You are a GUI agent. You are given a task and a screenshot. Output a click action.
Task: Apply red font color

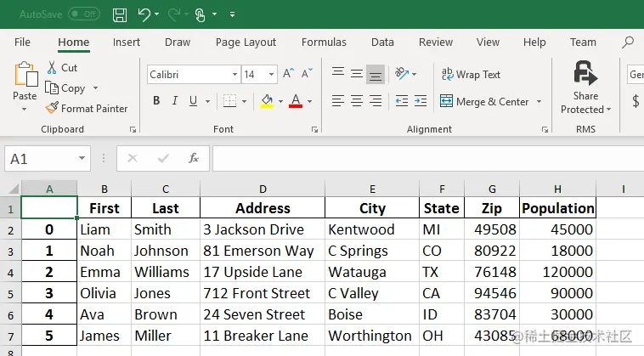pyautogui.click(x=296, y=101)
